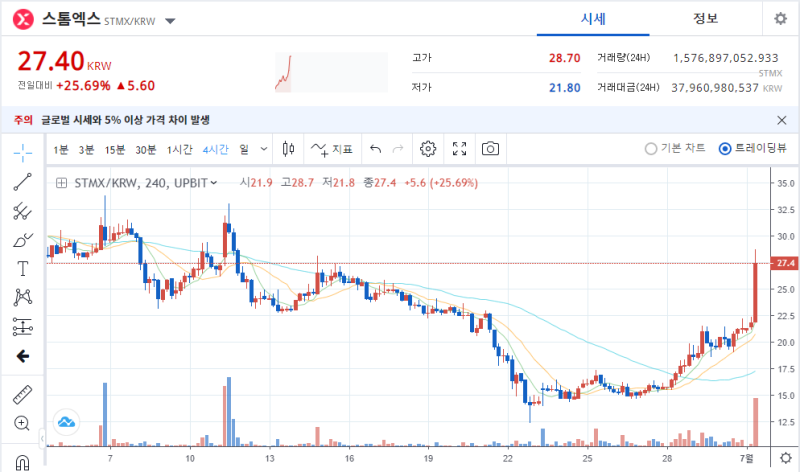Select the 3분 interval
This screenshot has height=472, width=800.
coord(86,150)
